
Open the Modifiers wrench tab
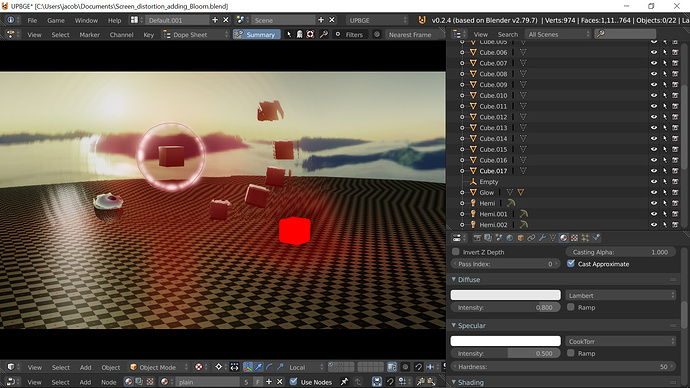[542, 238]
